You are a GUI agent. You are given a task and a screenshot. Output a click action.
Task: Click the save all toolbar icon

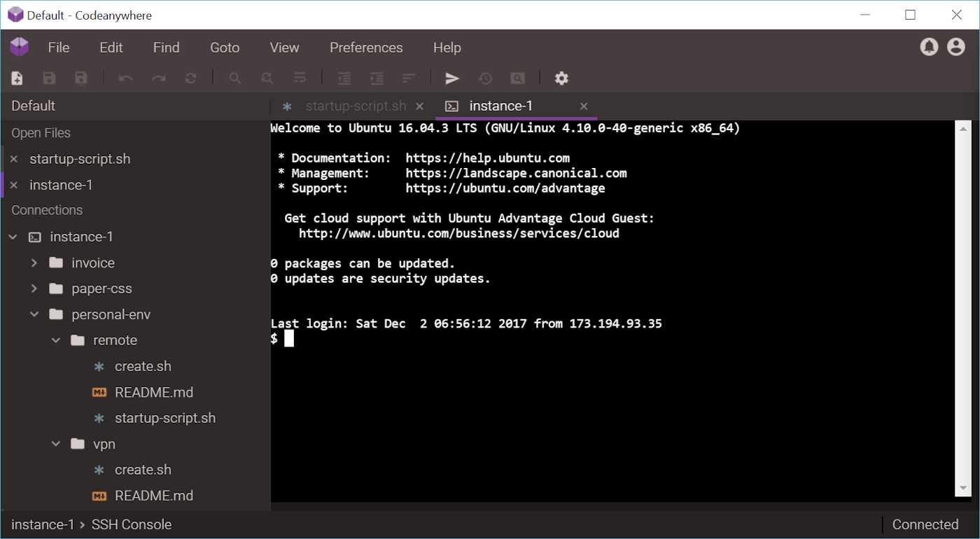81,78
